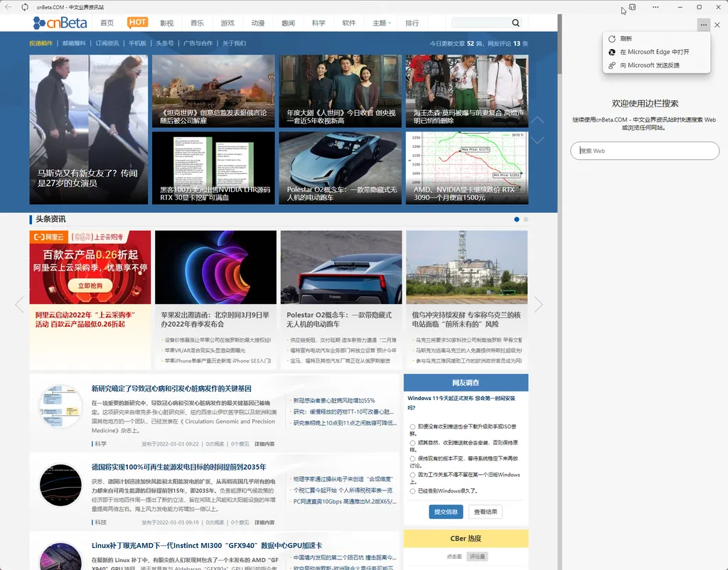Switch to the 评论量 tab under CBer 热度
The width and height of the screenshot is (728, 570).
click(x=477, y=556)
